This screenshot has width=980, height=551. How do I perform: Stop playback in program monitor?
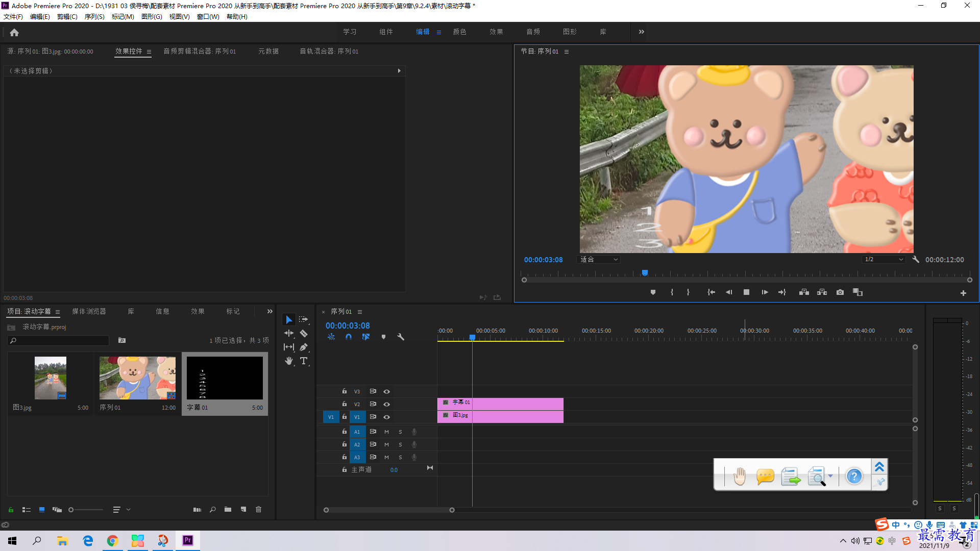coord(746,292)
